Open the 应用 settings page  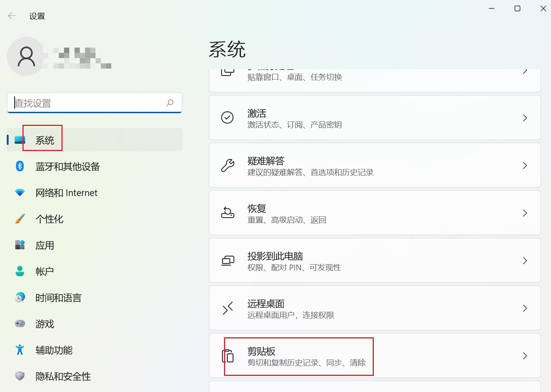pyautogui.click(x=44, y=245)
